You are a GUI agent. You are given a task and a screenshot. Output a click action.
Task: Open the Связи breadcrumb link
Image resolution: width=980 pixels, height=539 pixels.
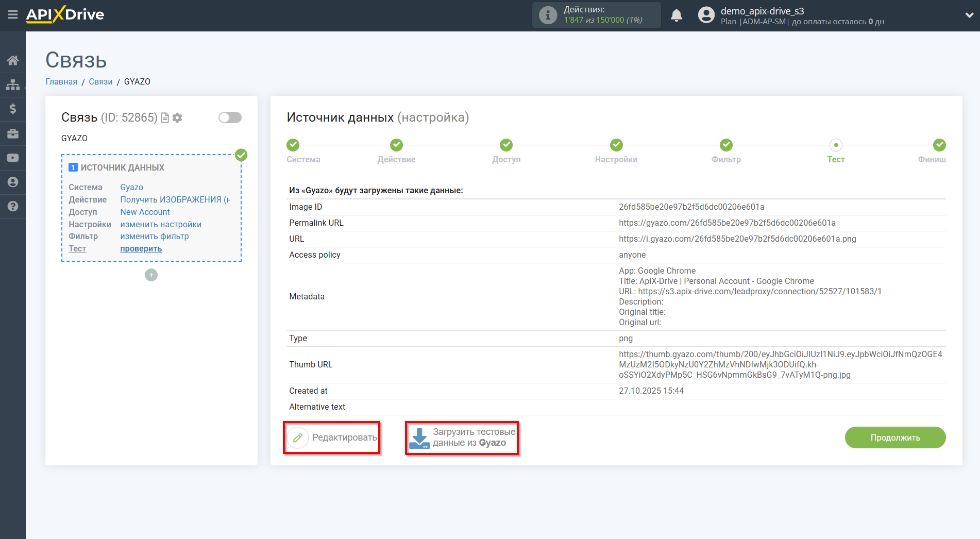100,81
